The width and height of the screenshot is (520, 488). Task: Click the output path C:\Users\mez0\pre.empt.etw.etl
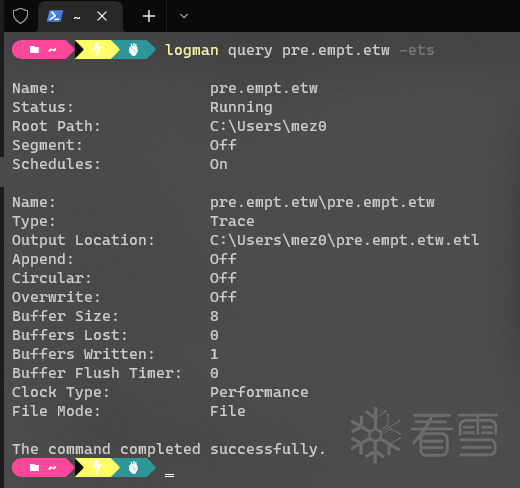(345, 241)
